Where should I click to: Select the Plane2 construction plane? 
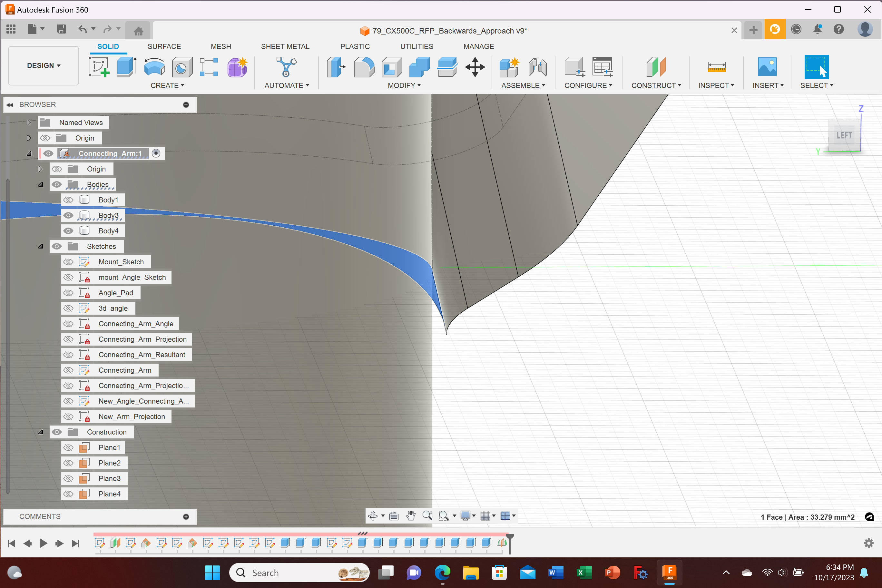pos(110,463)
